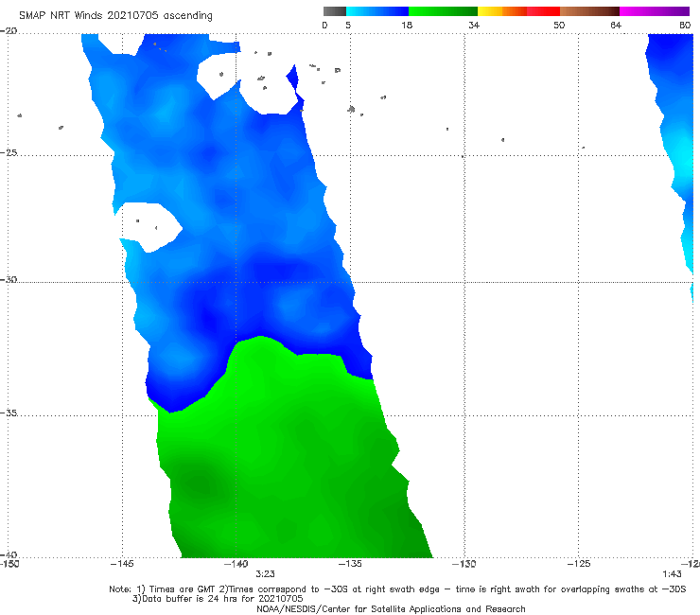Click the latitude label -30
This screenshot has height=615, width=700.
click(x=9, y=279)
